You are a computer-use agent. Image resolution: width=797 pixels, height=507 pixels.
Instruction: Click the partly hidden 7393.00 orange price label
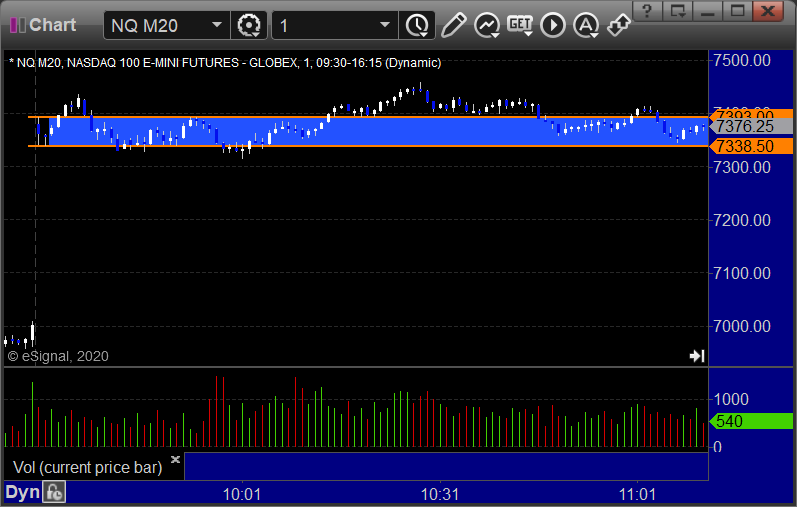(751, 113)
